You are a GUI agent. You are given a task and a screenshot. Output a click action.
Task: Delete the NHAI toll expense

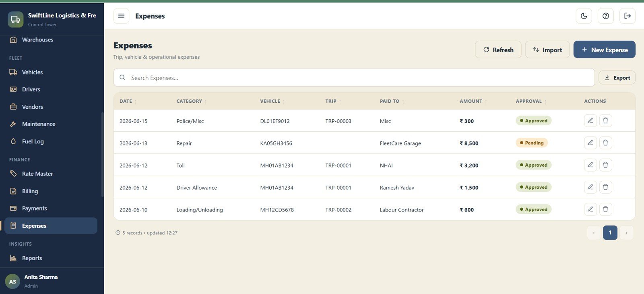pyautogui.click(x=605, y=165)
